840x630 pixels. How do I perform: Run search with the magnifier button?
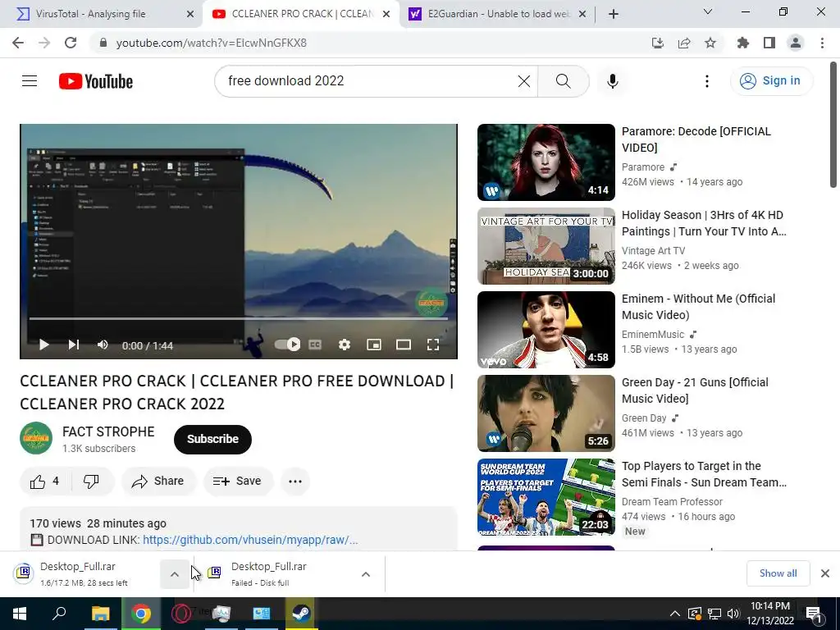point(563,81)
